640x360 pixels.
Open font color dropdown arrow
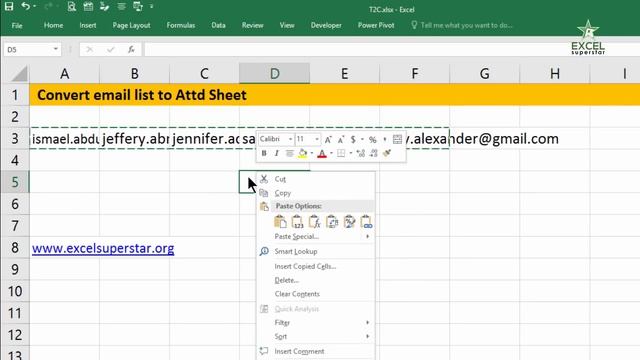pyautogui.click(x=331, y=153)
